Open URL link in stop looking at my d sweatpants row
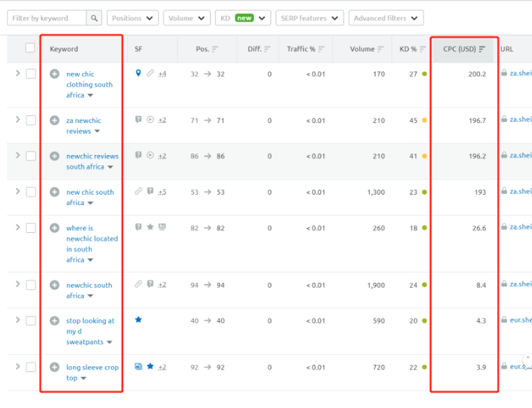The image size is (532, 408). pyautogui.click(x=520, y=320)
